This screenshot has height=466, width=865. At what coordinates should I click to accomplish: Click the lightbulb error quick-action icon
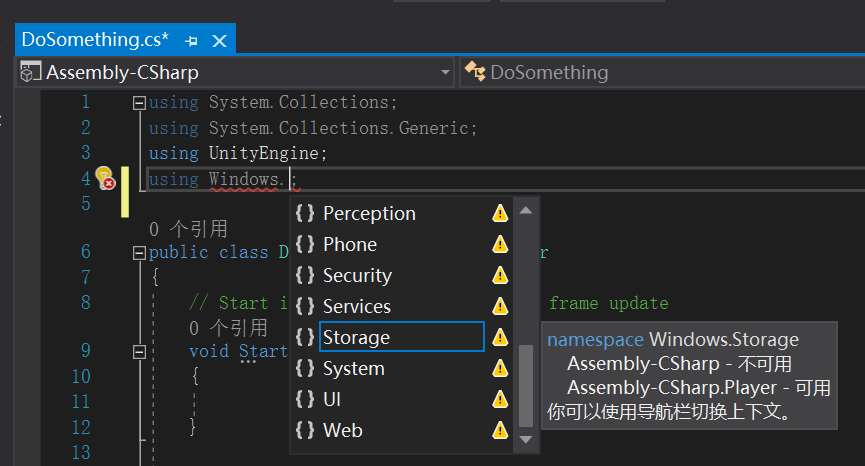click(104, 178)
